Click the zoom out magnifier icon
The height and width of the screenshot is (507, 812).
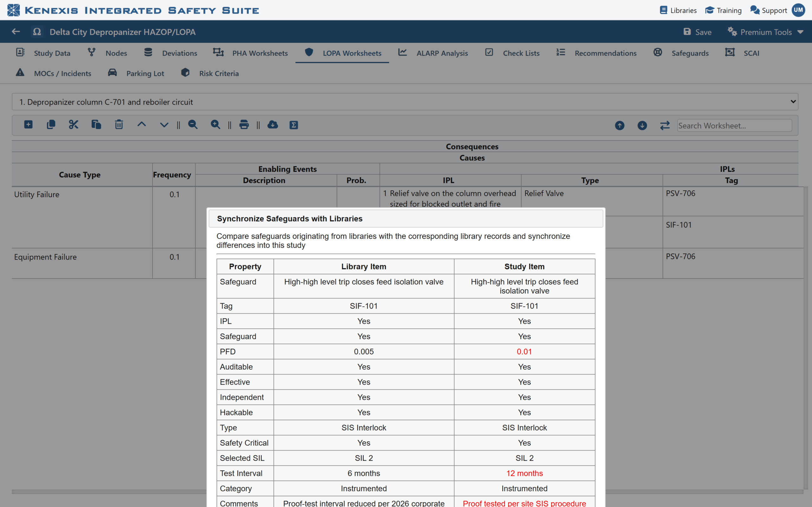click(x=193, y=125)
